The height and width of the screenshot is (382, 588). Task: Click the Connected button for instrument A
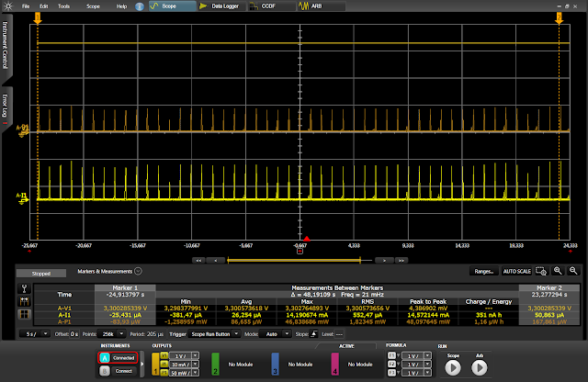pos(124,357)
